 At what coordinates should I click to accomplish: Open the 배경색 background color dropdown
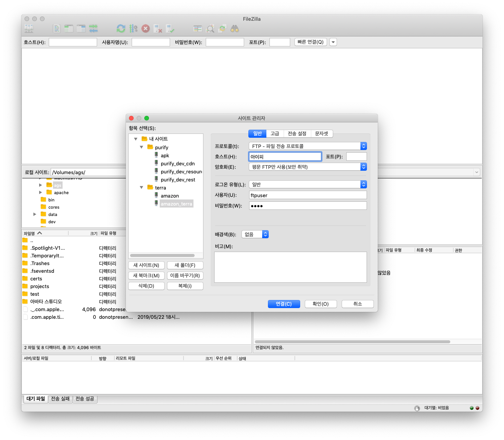point(255,234)
